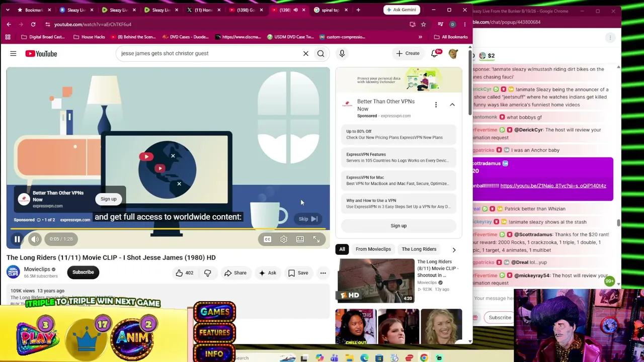Viewport: 644px width, 362px height.
Task: Ask about this video with the Ask button
Action: tap(267, 273)
